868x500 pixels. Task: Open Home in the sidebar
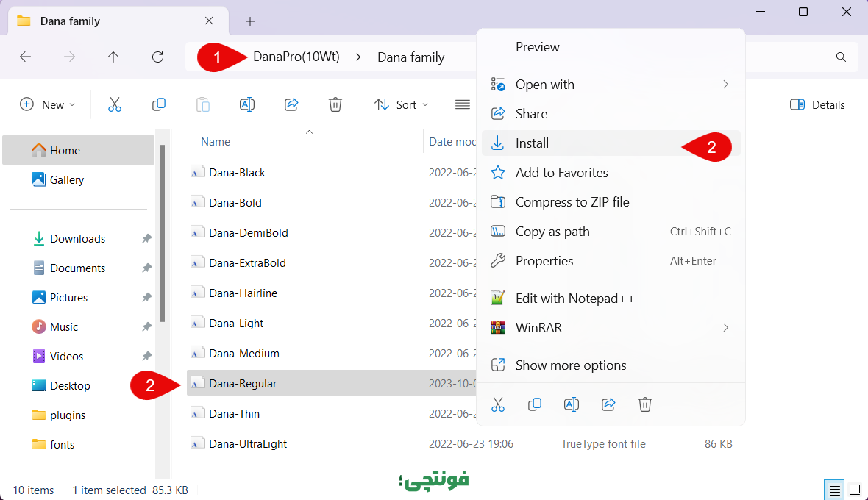[x=78, y=150]
